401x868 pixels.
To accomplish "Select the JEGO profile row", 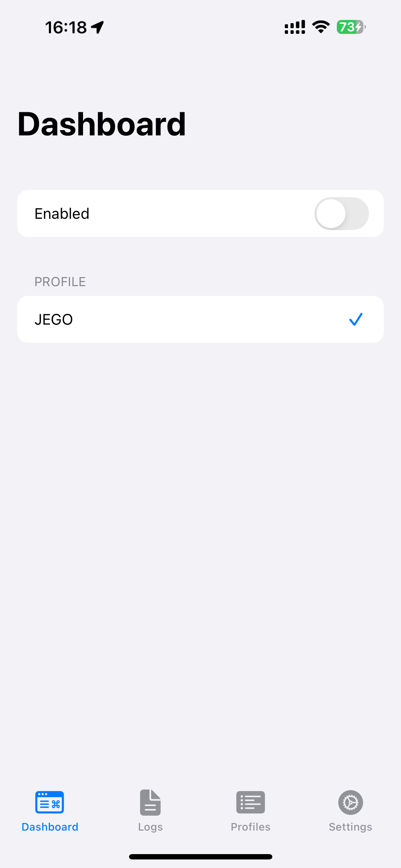I will coord(200,319).
